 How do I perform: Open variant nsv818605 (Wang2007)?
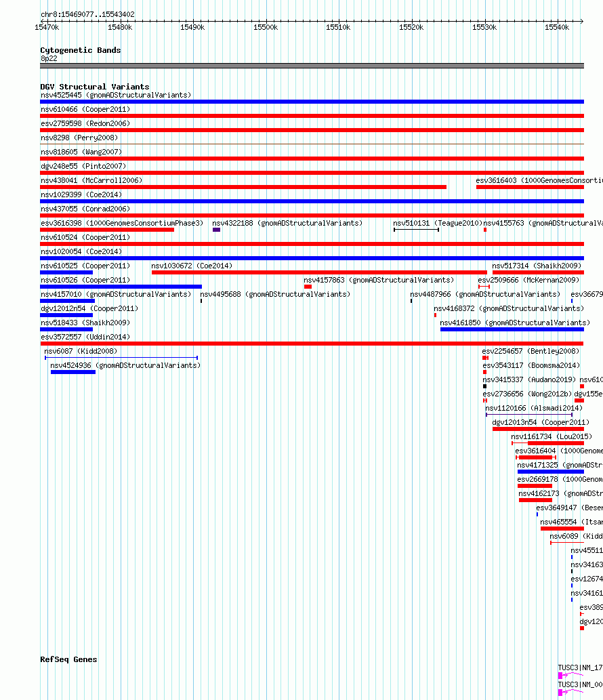click(81, 152)
